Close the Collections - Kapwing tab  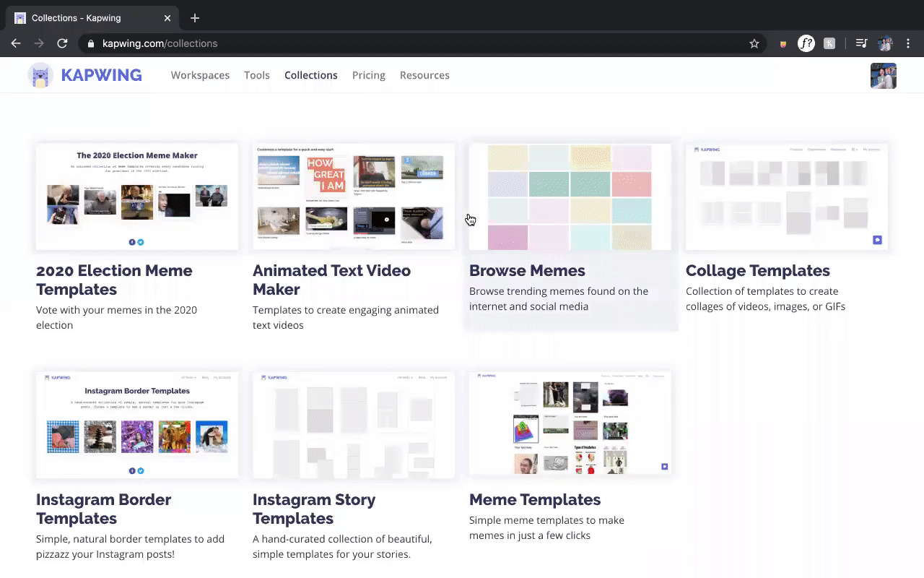[167, 18]
